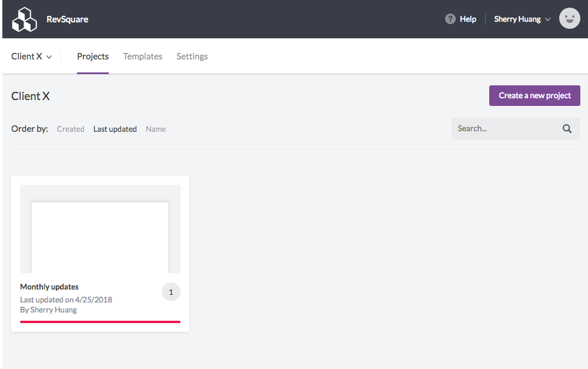Click the smiley avatar icon
Image resolution: width=588 pixels, height=369 pixels.
click(x=569, y=18)
